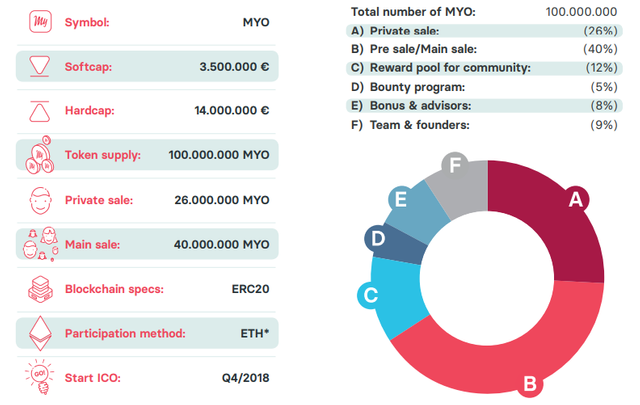The image size is (640, 405).
Task: Click the navy D label circle on chart
Action: 378,238
